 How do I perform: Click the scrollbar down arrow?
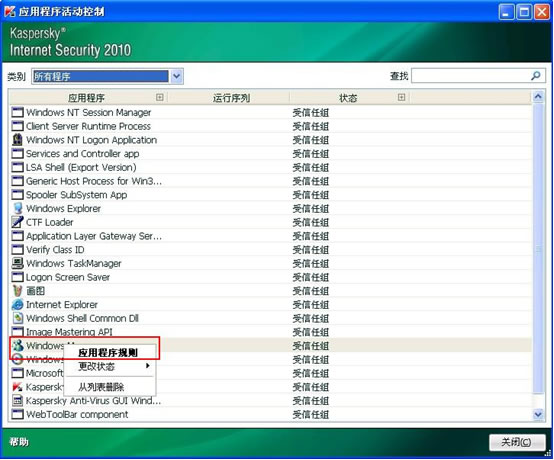tap(538, 414)
